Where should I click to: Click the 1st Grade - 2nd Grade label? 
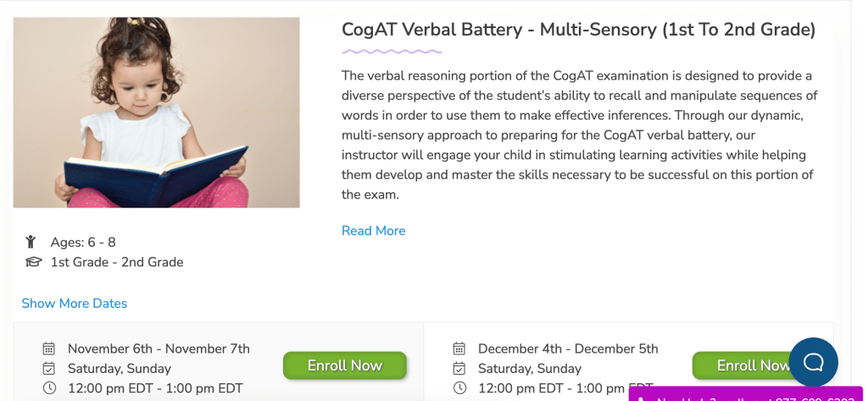(x=117, y=262)
